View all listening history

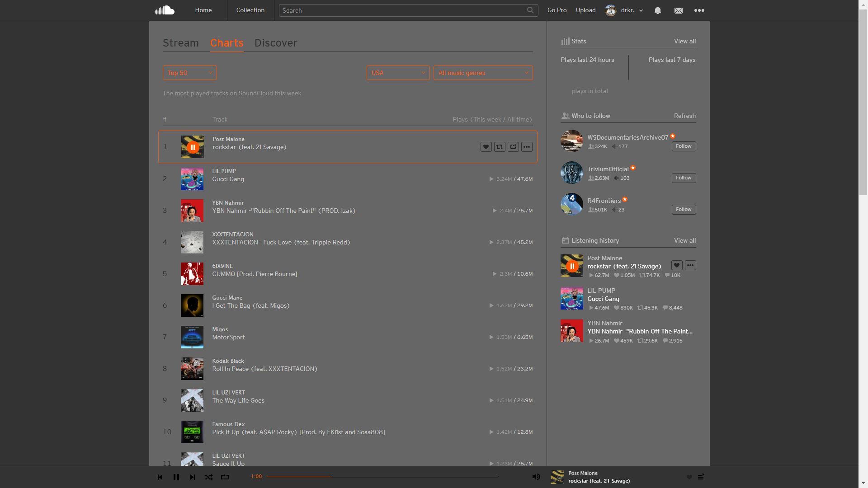684,240
